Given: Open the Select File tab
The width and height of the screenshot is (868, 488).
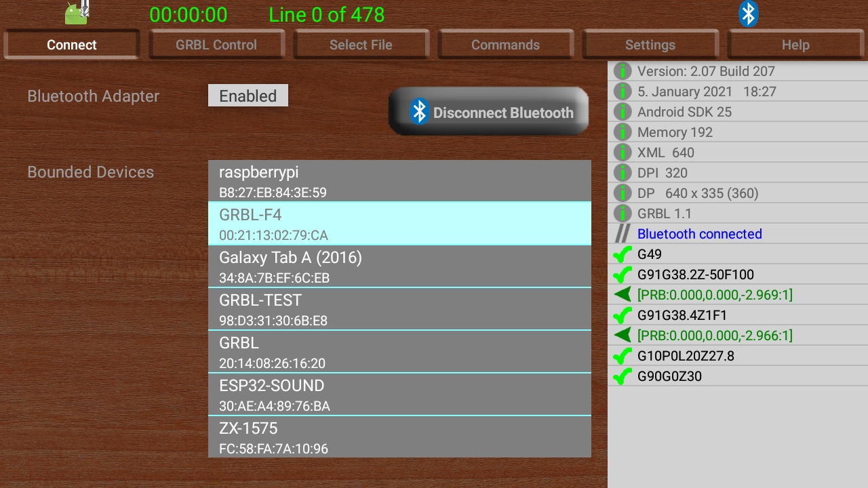Looking at the screenshot, I should point(361,45).
